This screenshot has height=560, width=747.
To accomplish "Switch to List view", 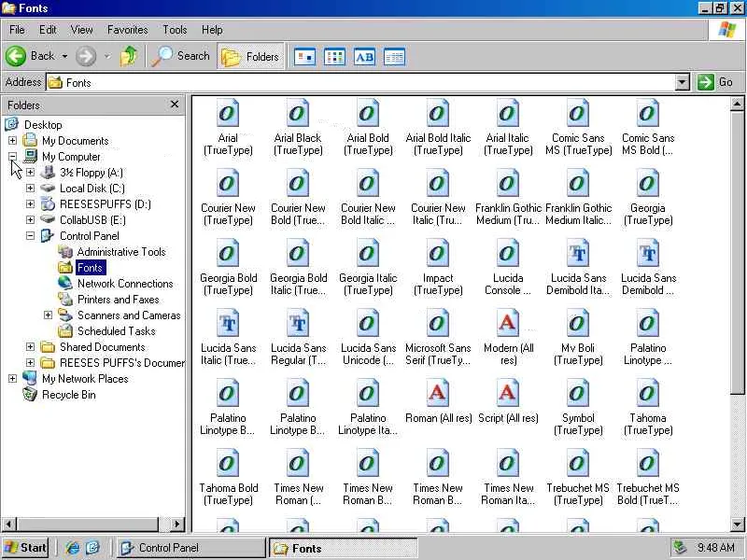I will [334, 57].
